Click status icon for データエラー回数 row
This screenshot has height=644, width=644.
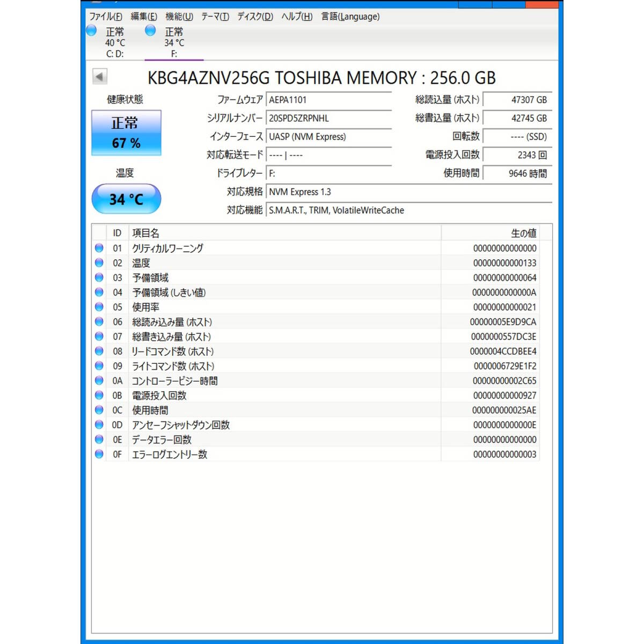pos(99,440)
